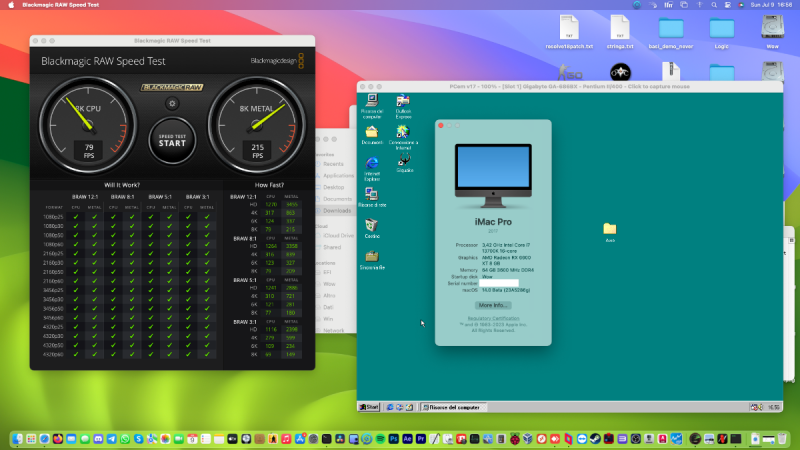The image size is (800, 450).
Task: Open Photoshop from the Dock
Action: (394, 439)
